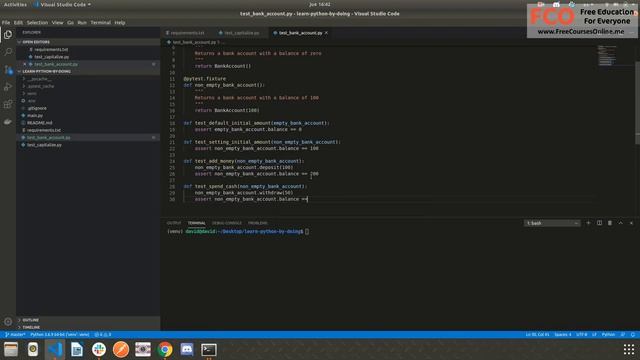Viewport: 640px width, 360px height.
Task: Expand the __pycache__ folder
Action: coord(88,79)
